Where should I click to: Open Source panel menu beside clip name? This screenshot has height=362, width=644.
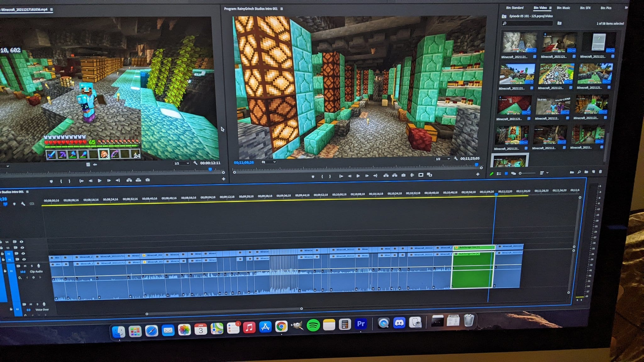(x=51, y=10)
